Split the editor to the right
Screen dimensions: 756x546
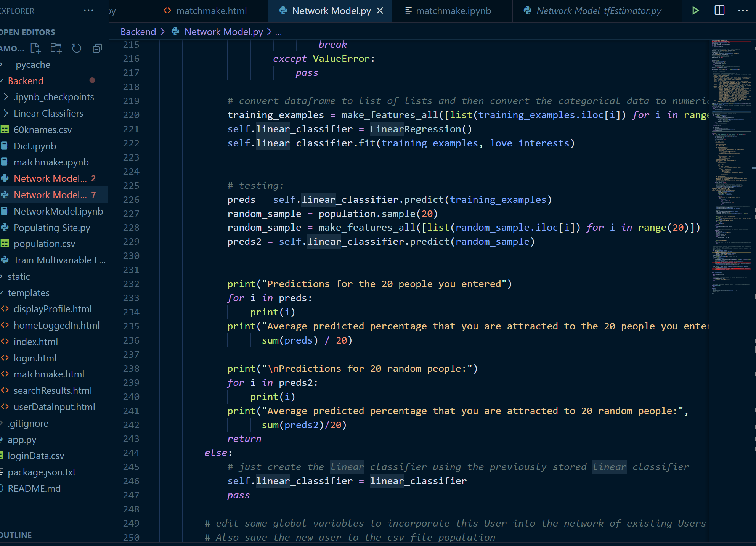pos(719,11)
